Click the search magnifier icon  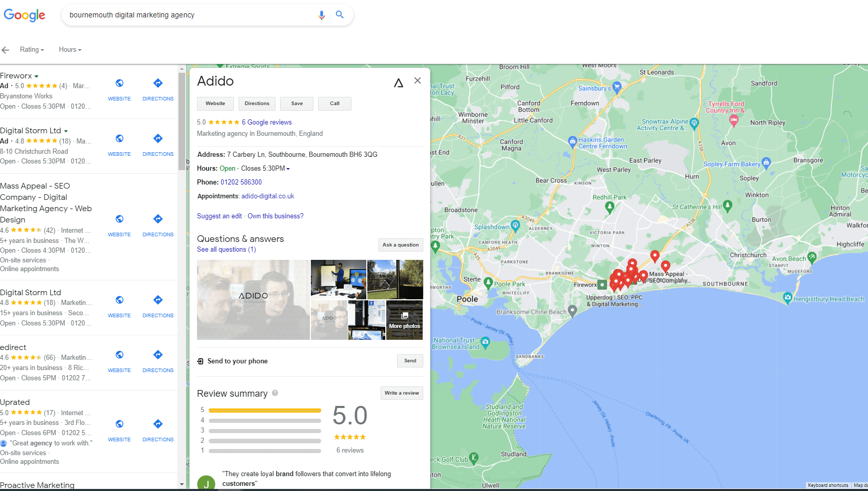pos(340,15)
